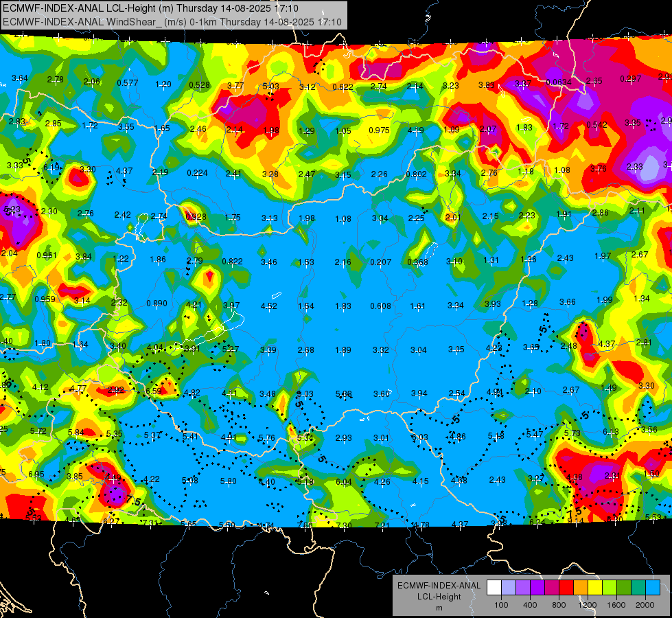This screenshot has width=672, height=618.
Task: Choose the yellow-green legend swatch
Action: 610,588
